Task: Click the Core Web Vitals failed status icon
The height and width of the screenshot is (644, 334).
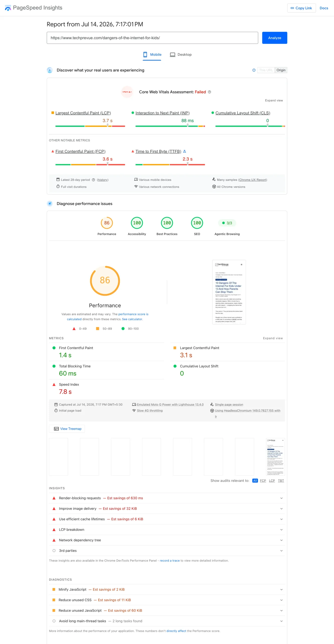Action: click(x=127, y=92)
